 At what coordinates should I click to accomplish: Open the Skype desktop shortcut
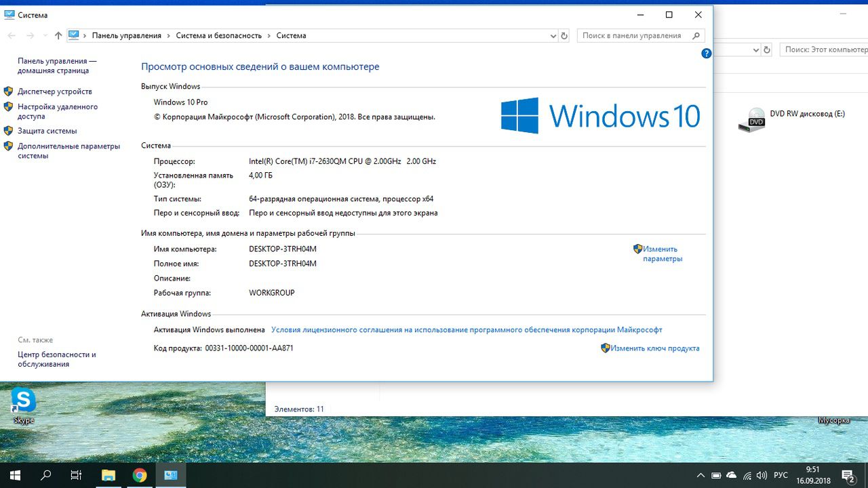[x=23, y=406]
